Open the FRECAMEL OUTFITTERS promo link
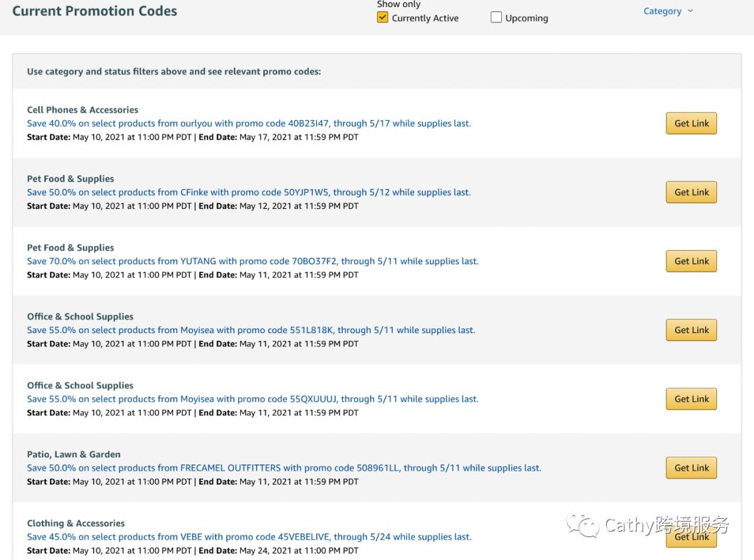The image size is (754, 560). pyautogui.click(x=283, y=468)
